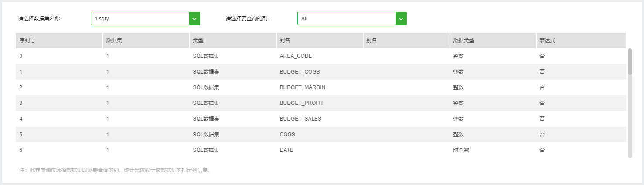644x185 pixels.
Task: Select the BUDGET_COGS row
Action: tap(300, 72)
